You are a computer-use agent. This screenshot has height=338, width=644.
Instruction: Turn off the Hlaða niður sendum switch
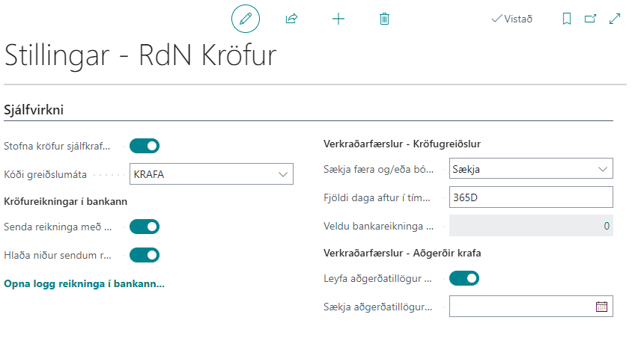(x=145, y=255)
